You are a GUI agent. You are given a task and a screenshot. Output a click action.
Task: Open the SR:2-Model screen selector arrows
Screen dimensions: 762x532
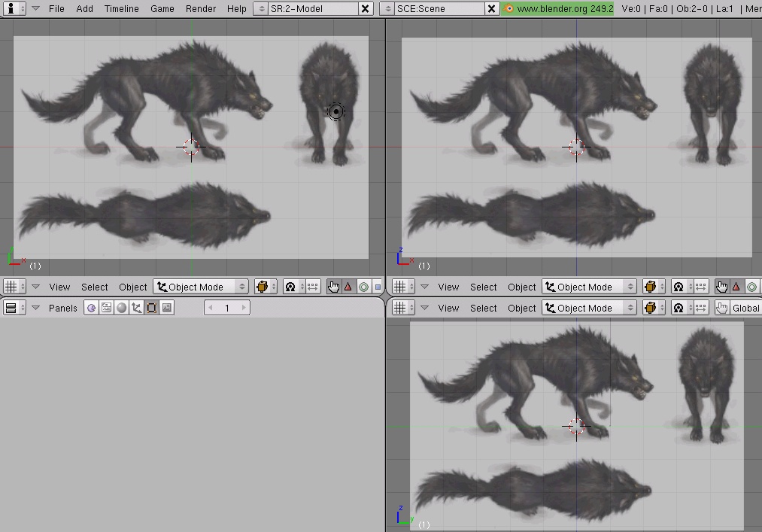coord(261,9)
